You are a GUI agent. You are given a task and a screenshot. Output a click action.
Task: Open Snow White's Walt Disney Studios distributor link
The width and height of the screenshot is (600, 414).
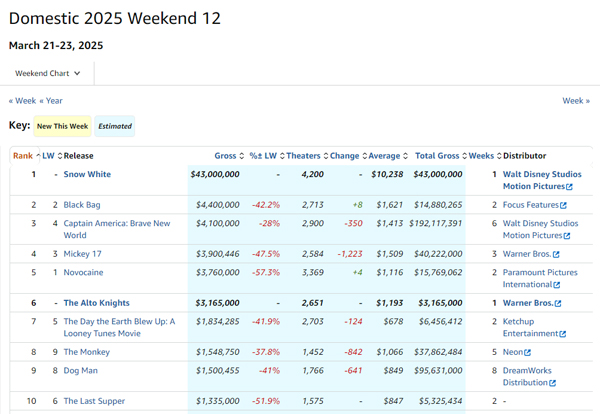[542, 180]
